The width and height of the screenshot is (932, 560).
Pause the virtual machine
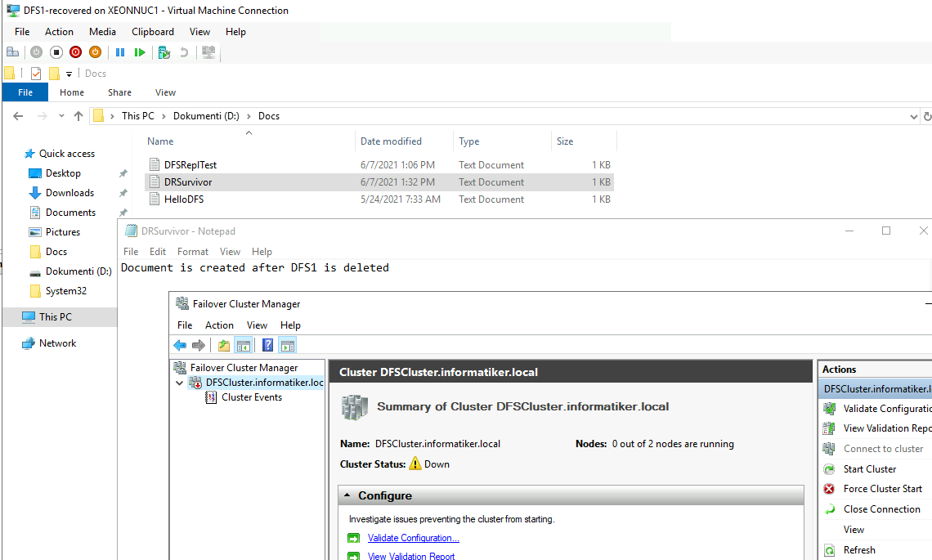tap(120, 52)
